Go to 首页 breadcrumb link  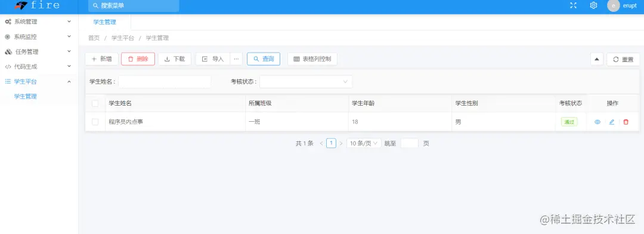94,38
